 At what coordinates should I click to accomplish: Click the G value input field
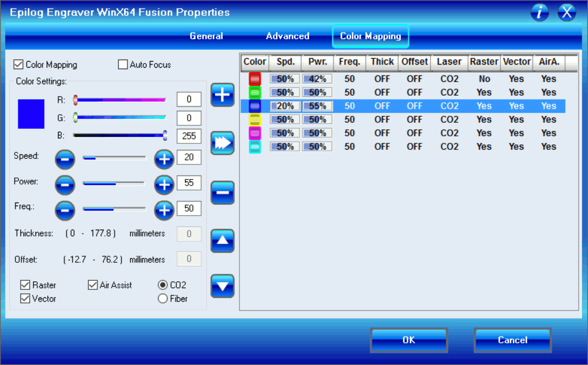(189, 118)
